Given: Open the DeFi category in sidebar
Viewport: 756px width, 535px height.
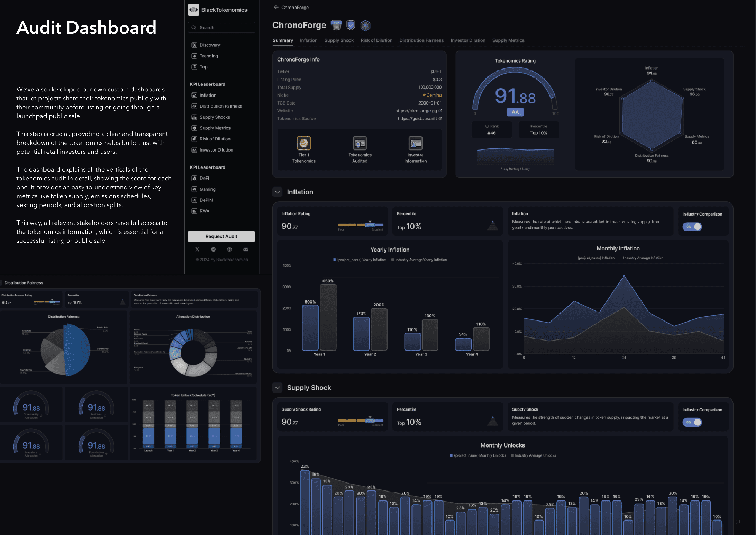Looking at the screenshot, I should coord(200,178).
